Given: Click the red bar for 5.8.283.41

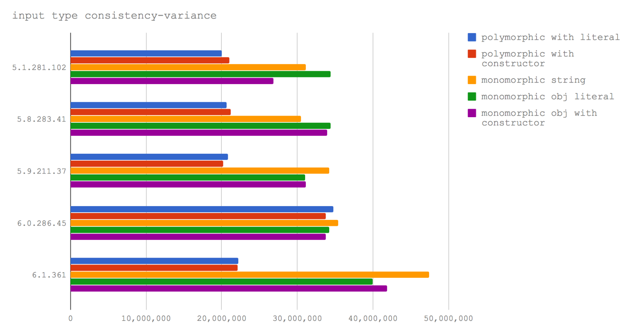Looking at the screenshot, I should click(x=151, y=112).
